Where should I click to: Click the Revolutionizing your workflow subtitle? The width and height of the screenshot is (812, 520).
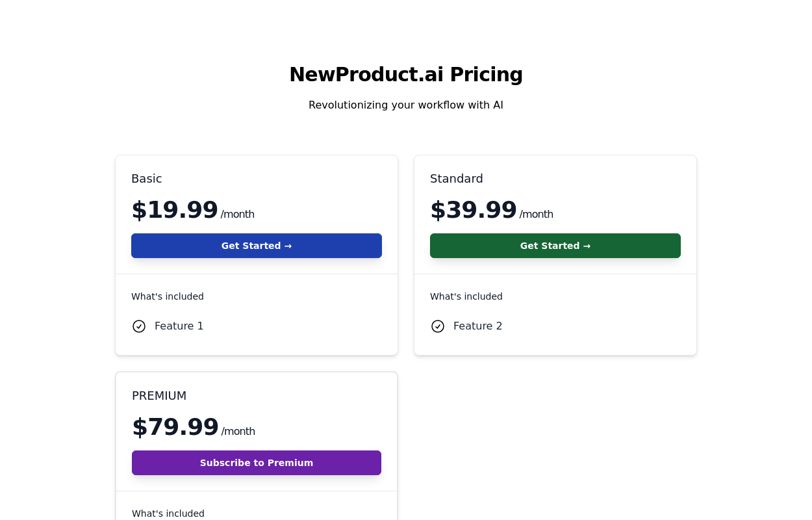click(x=406, y=105)
